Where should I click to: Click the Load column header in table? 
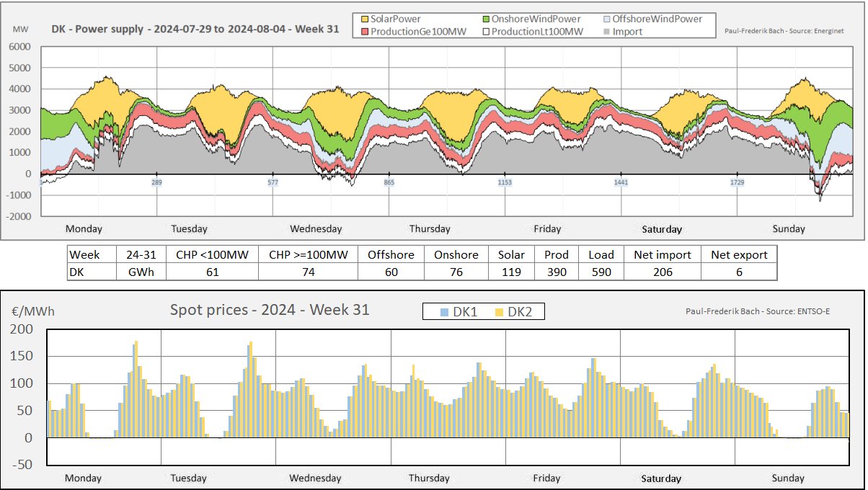point(601,254)
